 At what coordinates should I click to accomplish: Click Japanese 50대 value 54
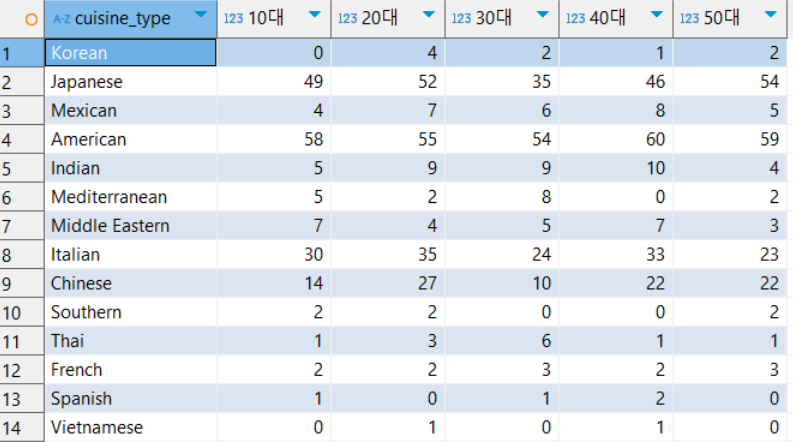pos(730,81)
